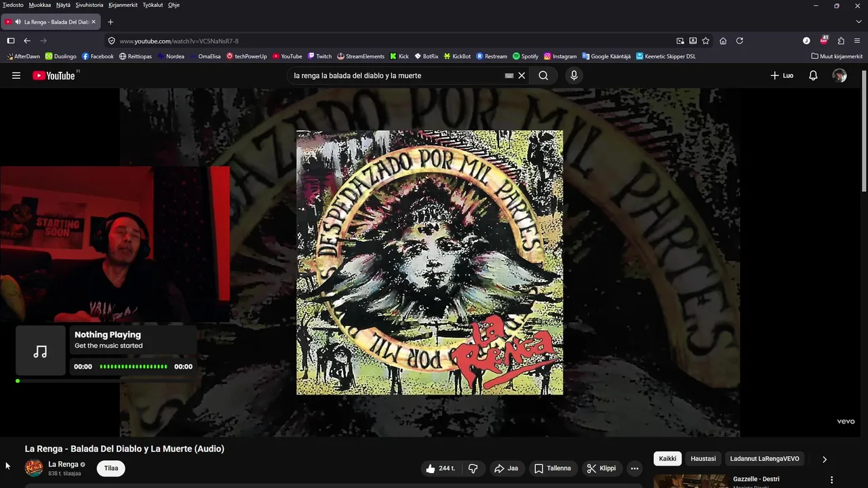Open site permissions icon in address bar
Image resolution: width=868 pixels, height=488 pixels.
(112, 41)
